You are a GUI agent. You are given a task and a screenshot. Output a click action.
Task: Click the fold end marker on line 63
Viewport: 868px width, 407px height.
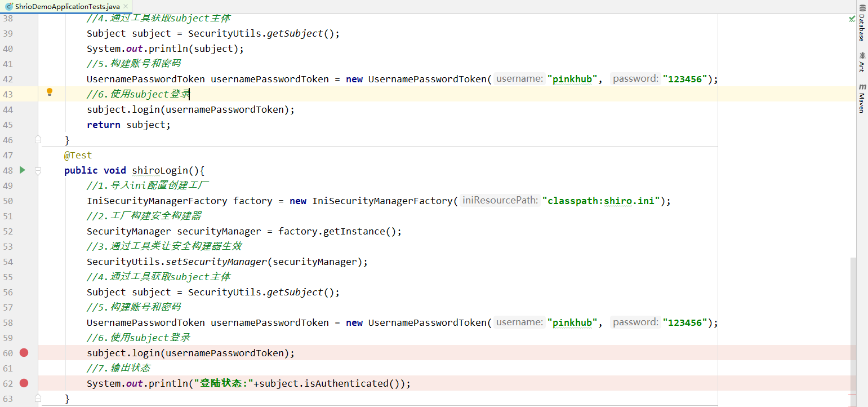point(38,399)
